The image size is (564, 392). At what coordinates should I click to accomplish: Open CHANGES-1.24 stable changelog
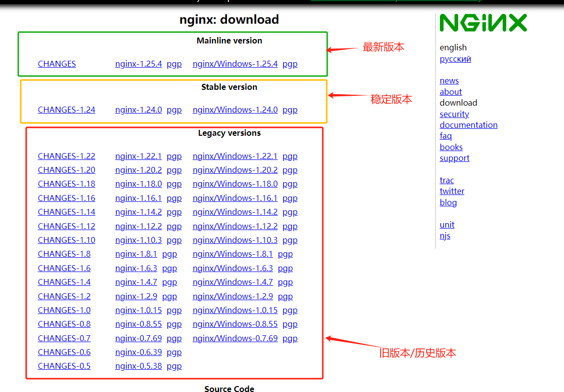tap(66, 110)
